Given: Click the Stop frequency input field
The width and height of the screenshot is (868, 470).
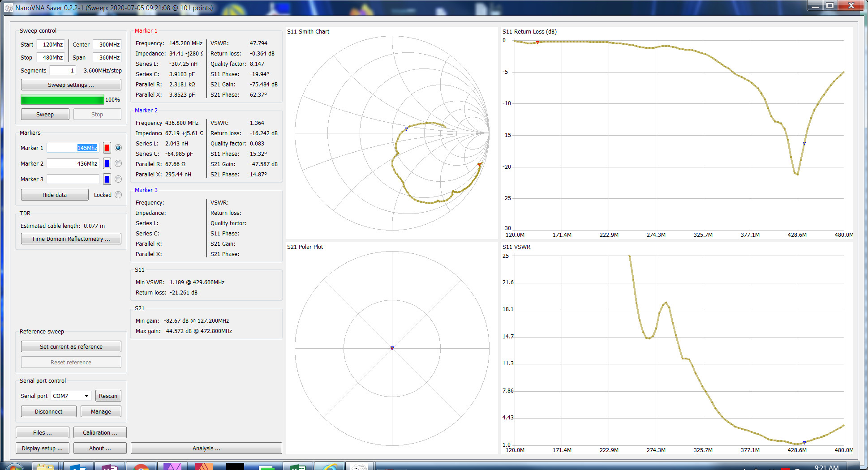Looking at the screenshot, I should (51, 58).
